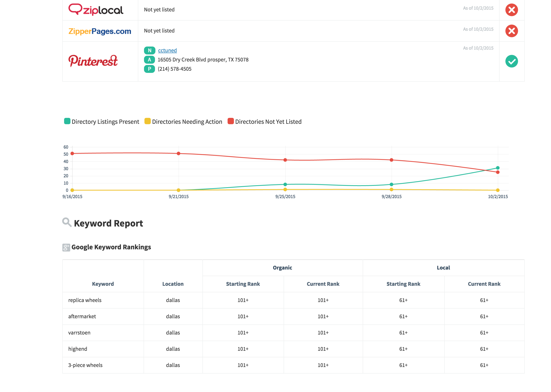
Task: Switch to the Local section of the table
Action: tap(443, 268)
